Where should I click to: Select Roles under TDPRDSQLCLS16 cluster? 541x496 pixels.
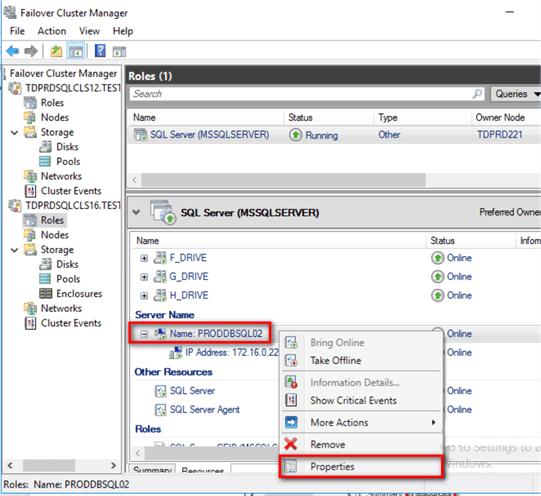pos(52,220)
